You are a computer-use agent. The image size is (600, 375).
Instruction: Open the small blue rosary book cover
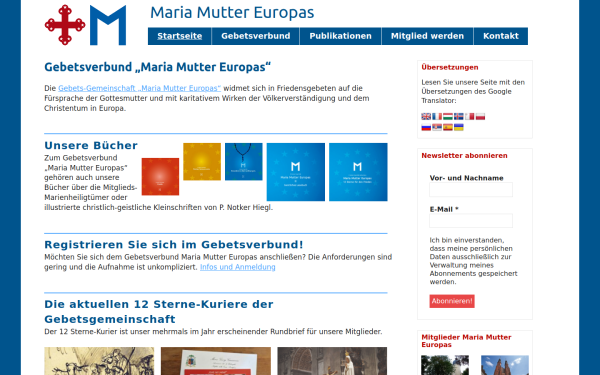[244, 161]
